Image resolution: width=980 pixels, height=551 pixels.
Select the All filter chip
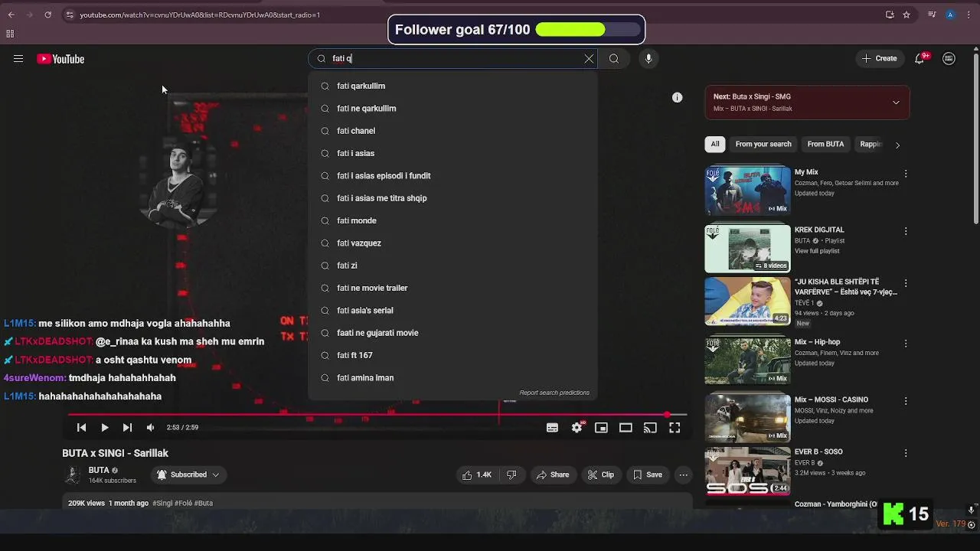pyautogui.click(x=715, y=144)
